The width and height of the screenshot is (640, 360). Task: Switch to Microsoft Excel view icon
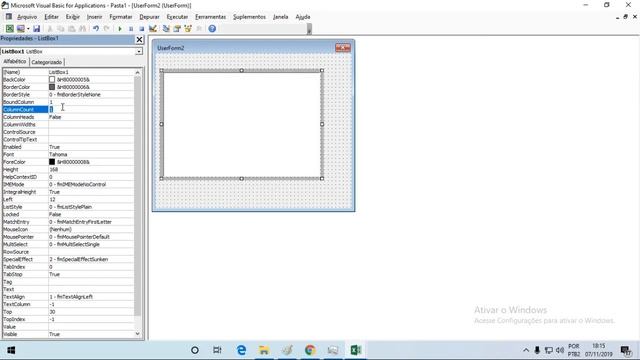pyautogui.click(x=9, y=29)
